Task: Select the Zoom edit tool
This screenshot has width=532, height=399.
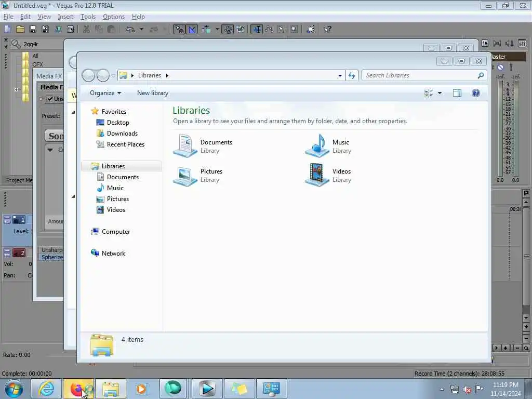Action: point(294,30)
